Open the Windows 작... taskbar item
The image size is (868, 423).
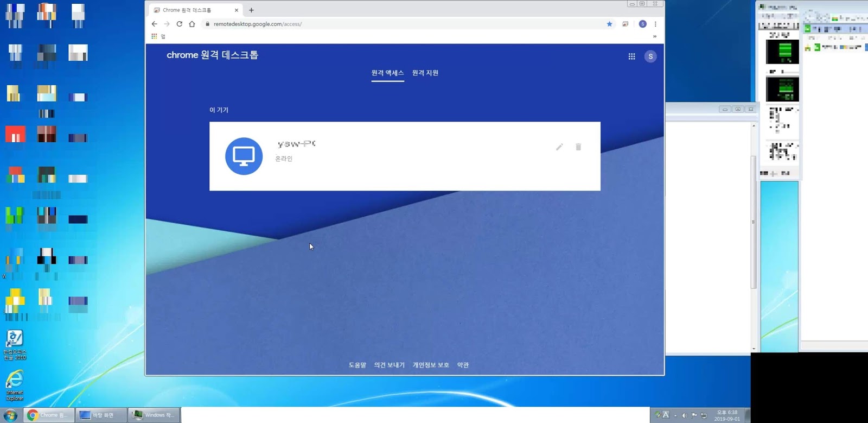coord(154,415)
